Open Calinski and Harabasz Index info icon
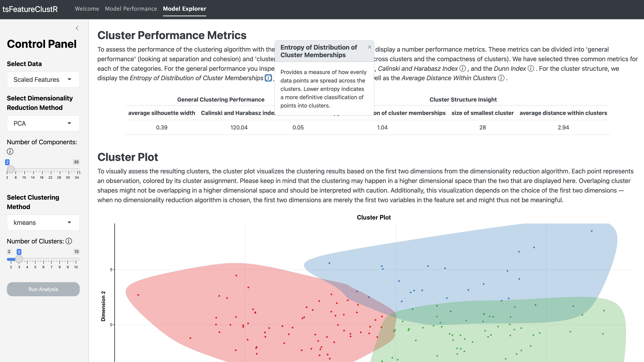644x362 pixels. pyautogui.click(x=463, y=68)
